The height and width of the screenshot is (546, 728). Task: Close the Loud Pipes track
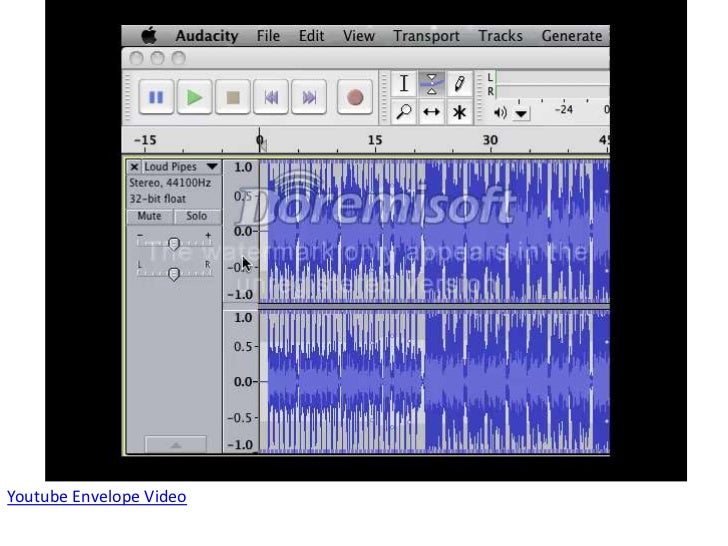[x=134, y=167]
